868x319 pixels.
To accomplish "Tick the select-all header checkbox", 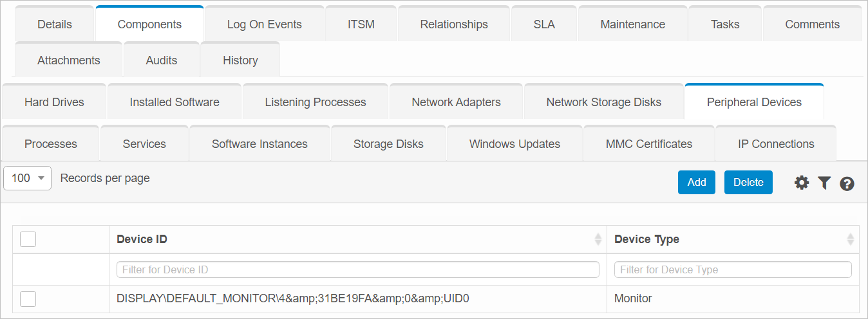I will (28, 239).
